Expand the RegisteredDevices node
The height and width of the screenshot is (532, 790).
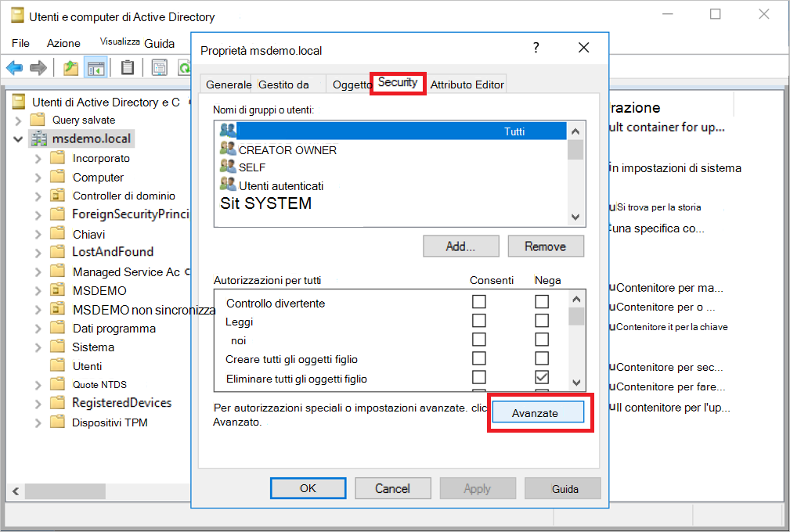coord(38,404)
